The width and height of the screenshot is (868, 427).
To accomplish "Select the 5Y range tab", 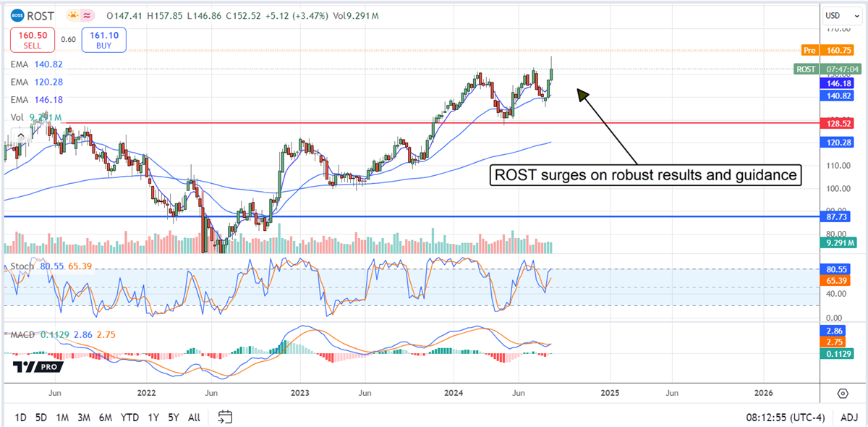I will [x=174, y=418].
